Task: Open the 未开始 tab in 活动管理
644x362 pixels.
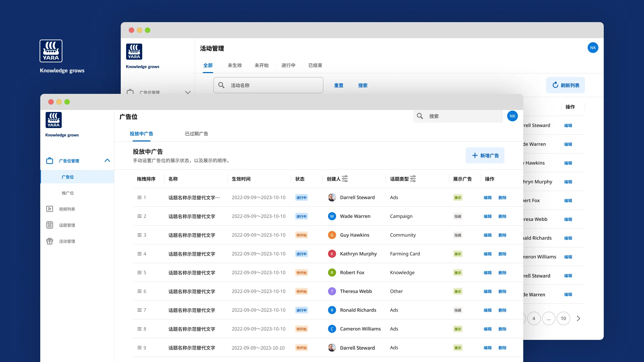Action: [x=262, y=65]
